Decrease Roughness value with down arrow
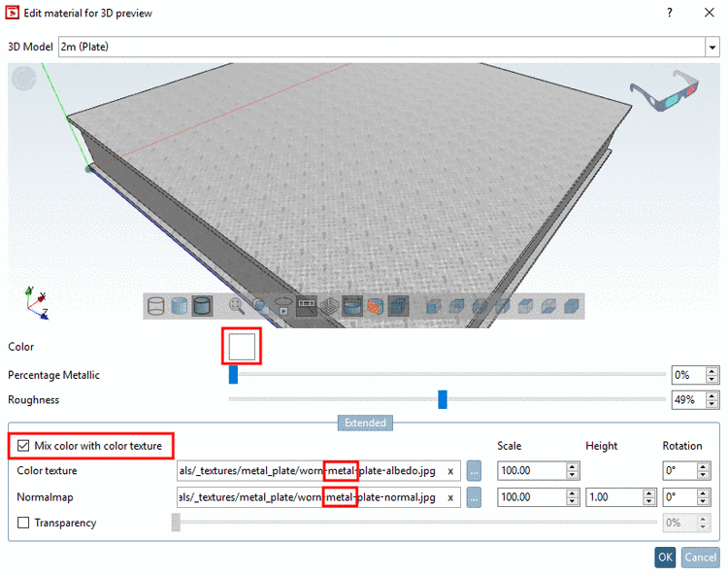Viewport: 728px width, 576px height. click(x=711, y=404)
